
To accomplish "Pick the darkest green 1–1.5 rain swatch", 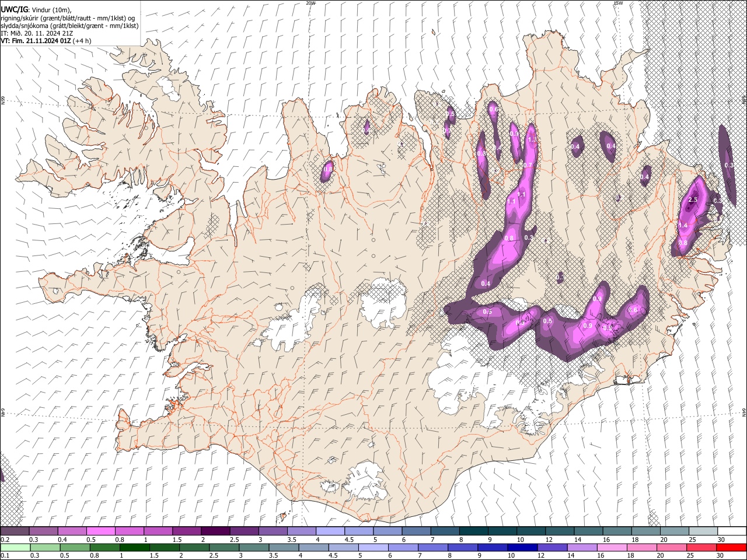I will 134,547.
